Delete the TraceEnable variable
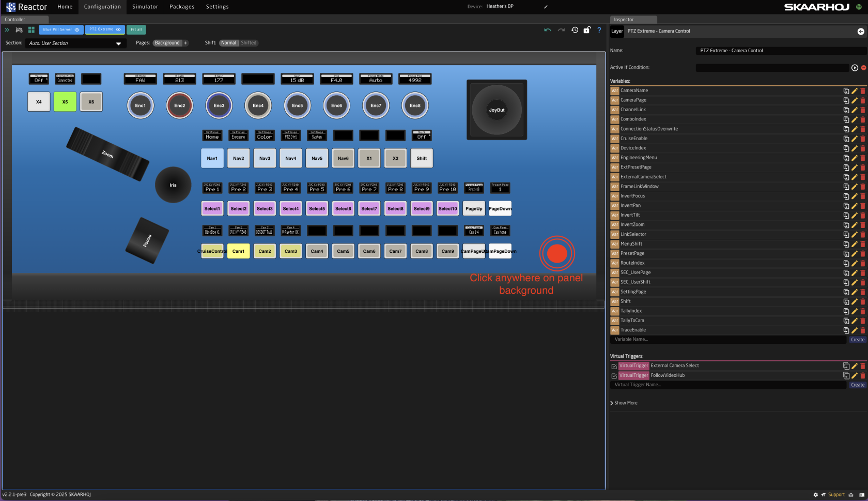The width and height of the screenshot is (868, 501). coord(862,330)
